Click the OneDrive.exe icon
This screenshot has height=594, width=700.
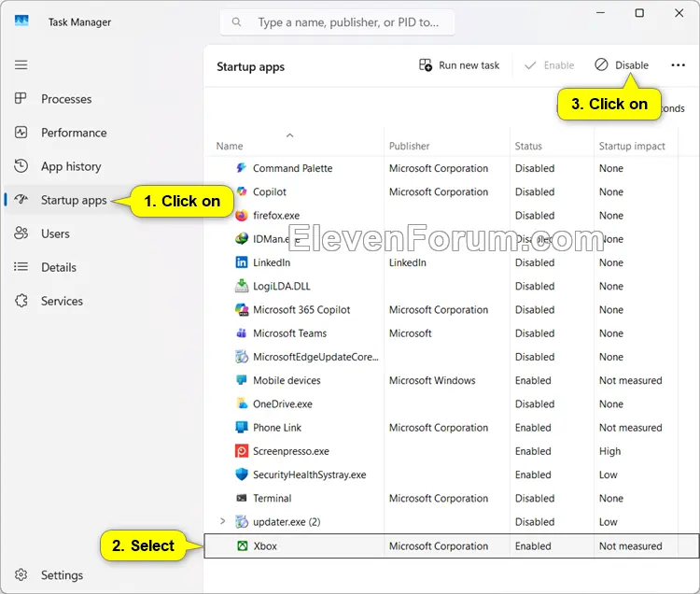[242, 403]
